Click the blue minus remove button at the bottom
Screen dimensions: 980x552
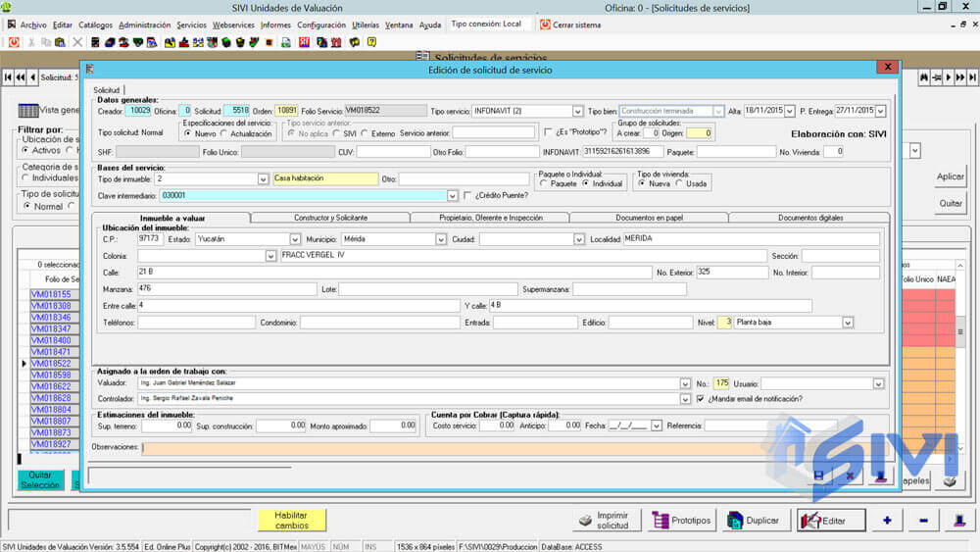point(924,520)
